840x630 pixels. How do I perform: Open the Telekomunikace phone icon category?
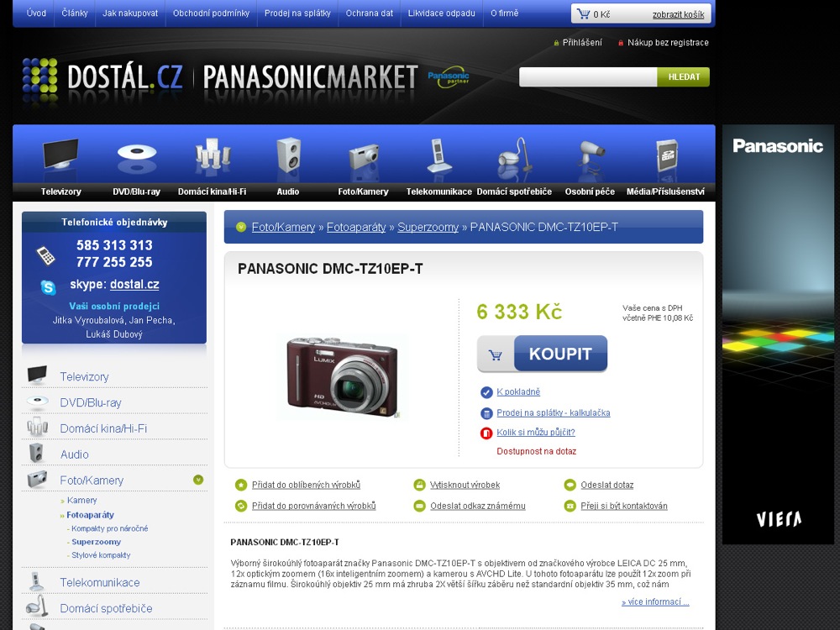[x=438, y=156]
